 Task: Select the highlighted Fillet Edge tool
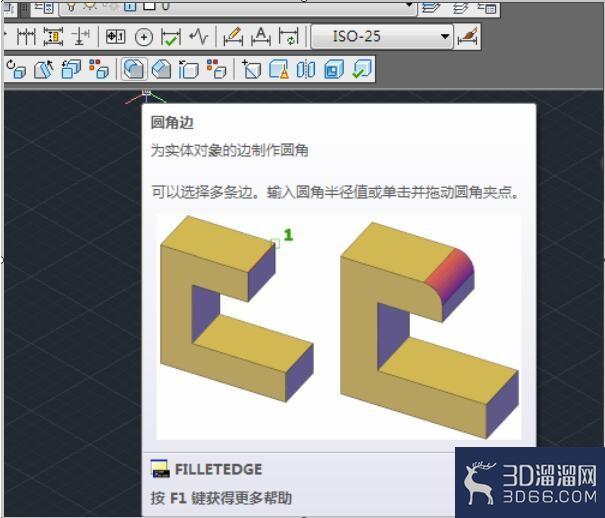pos(134,69)
